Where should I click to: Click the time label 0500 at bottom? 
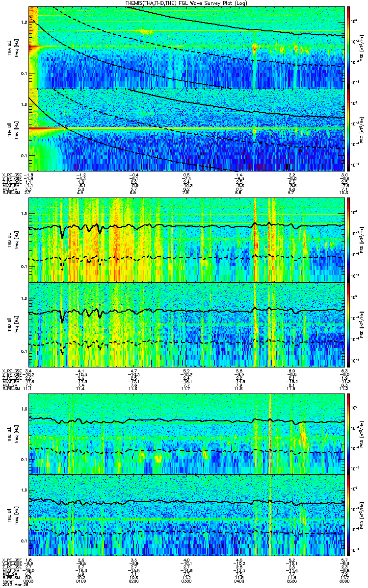point(291,580)
